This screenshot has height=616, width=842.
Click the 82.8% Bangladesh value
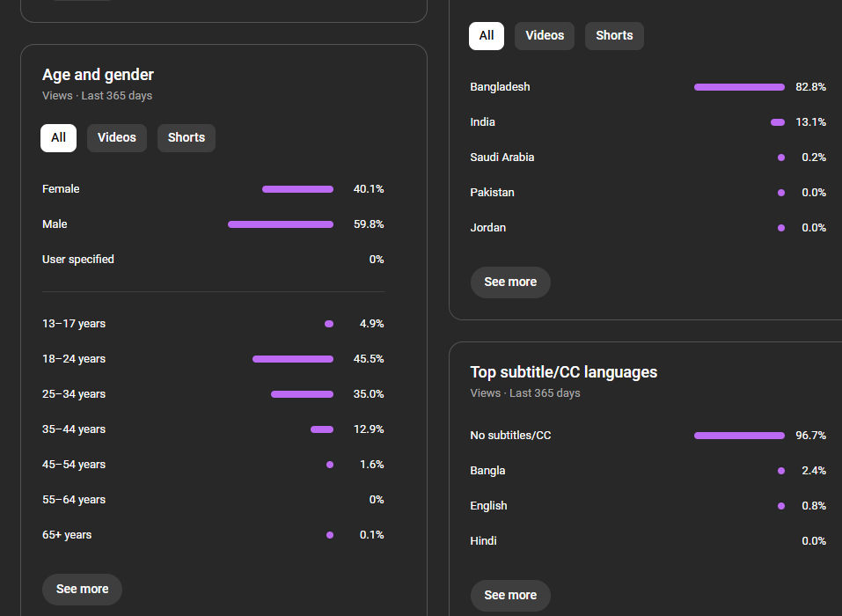click(x=810, y=87)
